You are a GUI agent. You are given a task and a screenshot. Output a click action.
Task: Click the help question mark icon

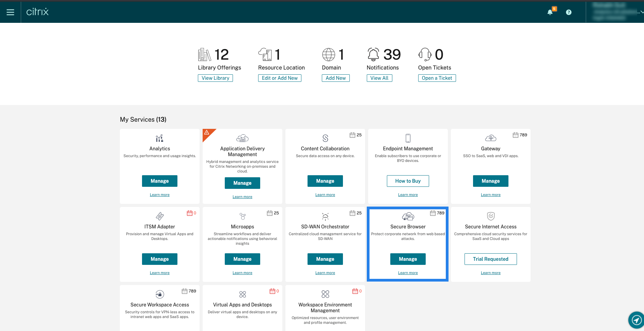[x=569, y=12]
